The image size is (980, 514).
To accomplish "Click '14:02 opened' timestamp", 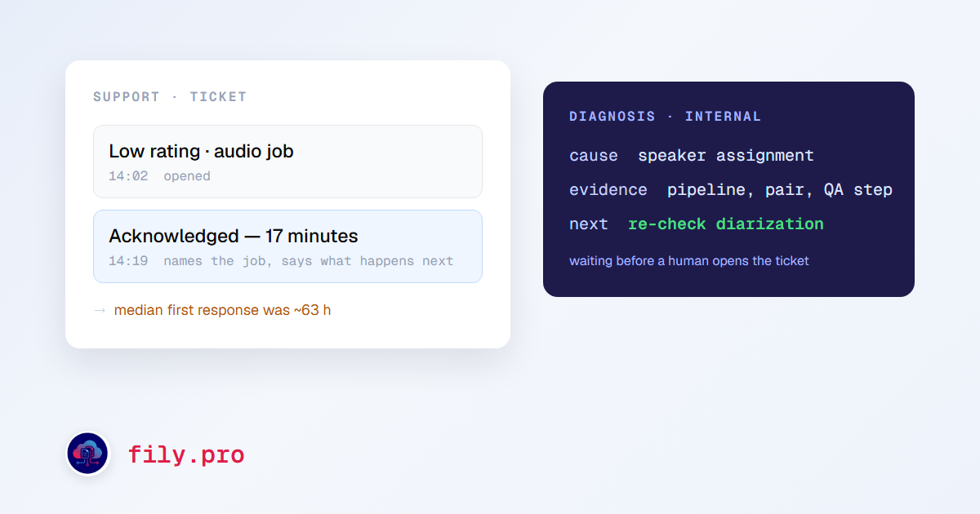I will 160,176.
